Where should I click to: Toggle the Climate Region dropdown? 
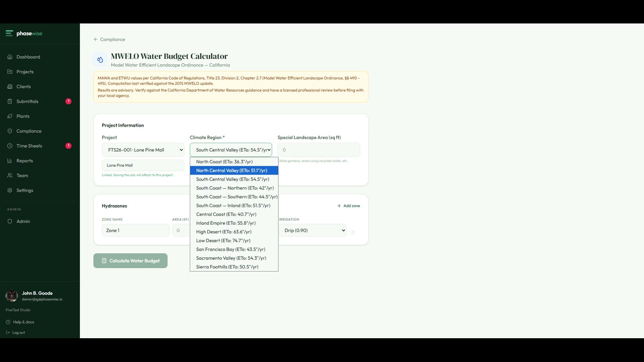pyautogui.click(x=231, y=150)
